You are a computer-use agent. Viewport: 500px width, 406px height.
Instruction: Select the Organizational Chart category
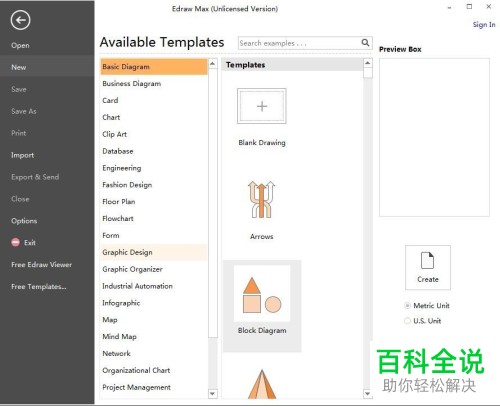click(154, 370)
